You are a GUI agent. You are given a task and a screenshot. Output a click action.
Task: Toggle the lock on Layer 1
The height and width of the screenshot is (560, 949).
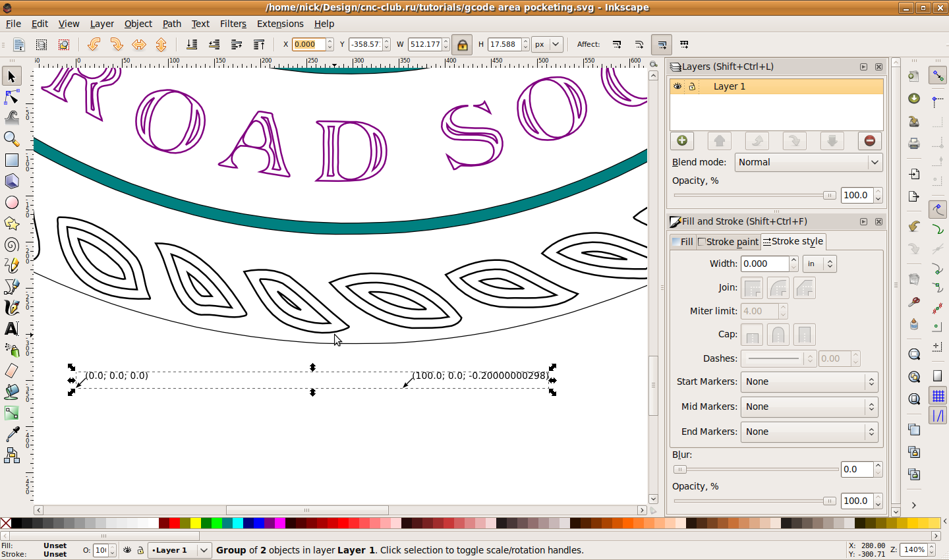click(692, 86)
